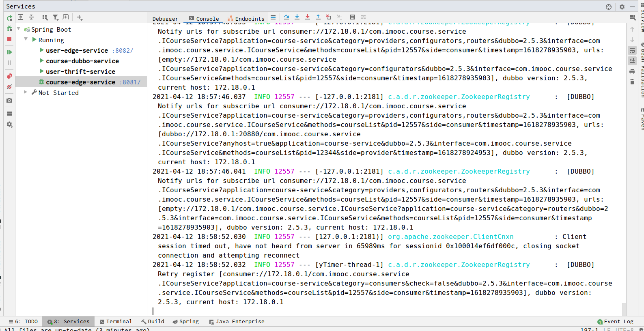Resume the debugged program
644x331 pixels.
(x=9, y=52)
